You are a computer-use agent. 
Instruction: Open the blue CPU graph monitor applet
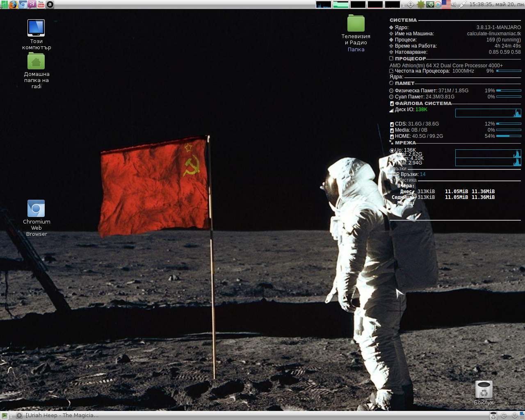(324, 5)
